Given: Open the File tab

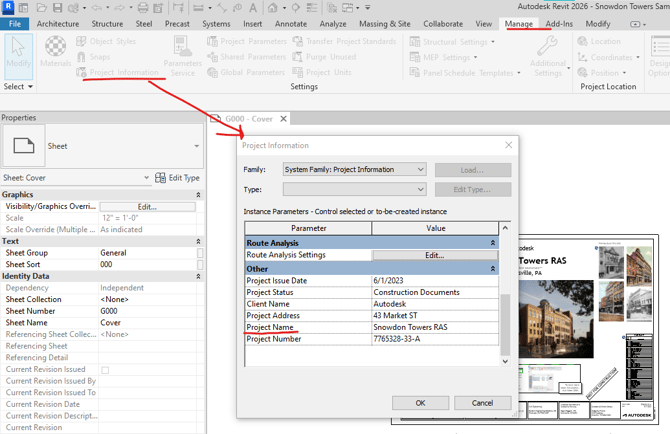Looking at the screenshot, I should [15, 24].
